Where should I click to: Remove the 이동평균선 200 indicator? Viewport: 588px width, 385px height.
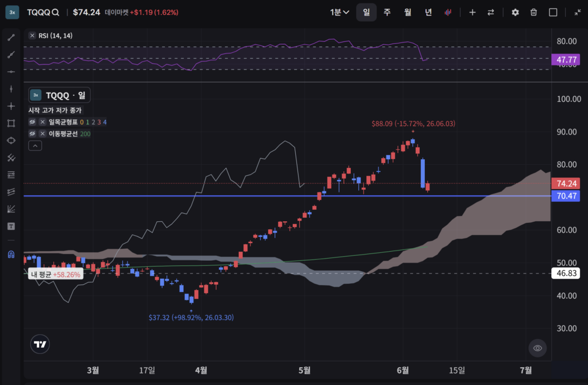coord(42,133)
